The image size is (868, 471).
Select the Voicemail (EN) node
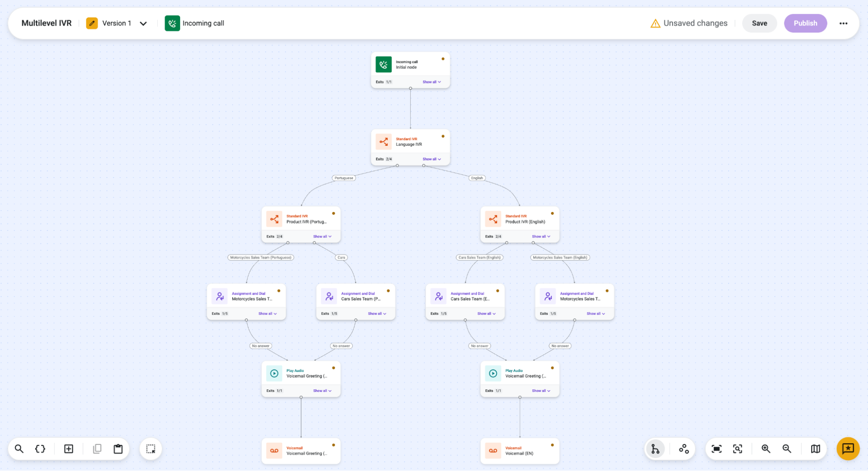point(520,451)
